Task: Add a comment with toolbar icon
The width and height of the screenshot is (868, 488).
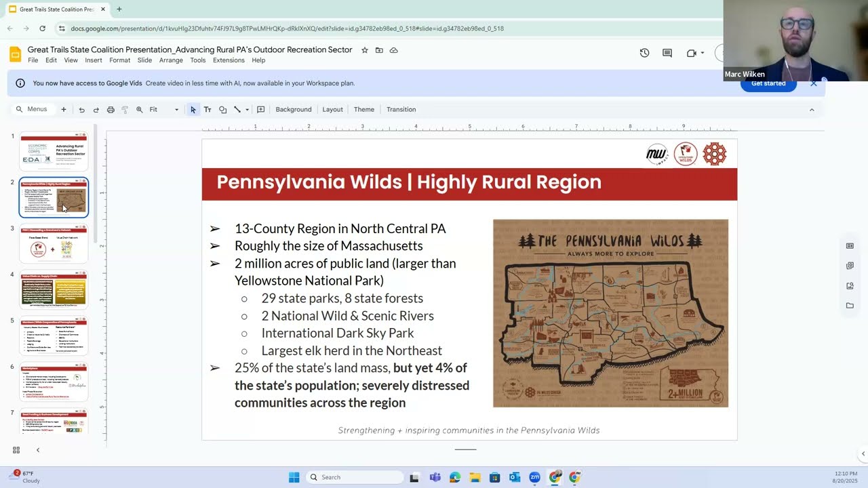Action: 260,110
